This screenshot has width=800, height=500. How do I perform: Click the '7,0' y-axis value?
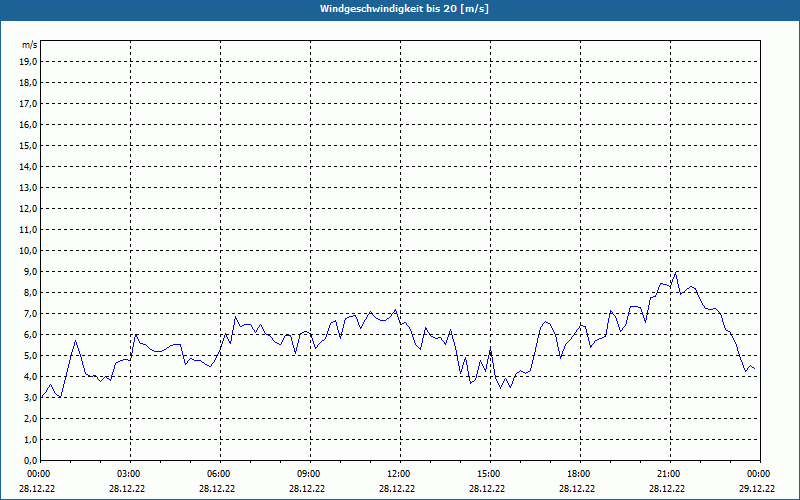(x=31, y=313)
